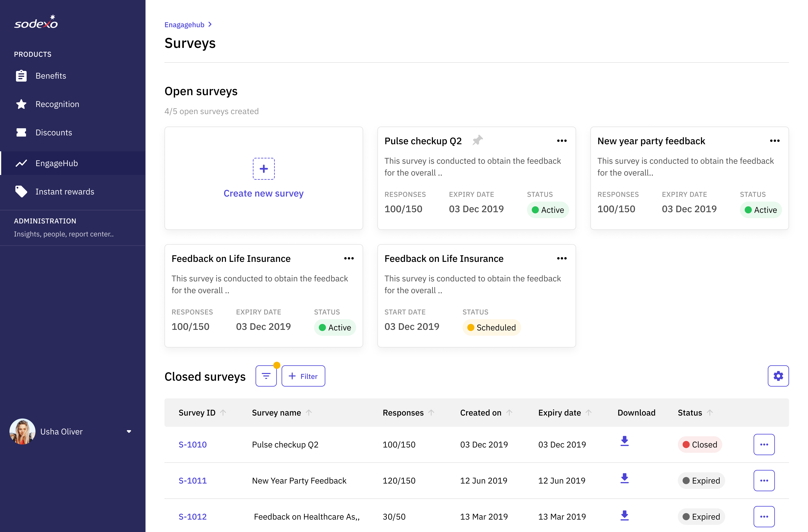Screen dimensions: 808x532
Task: Open survey S-1010 link
Action: (192, 445)
